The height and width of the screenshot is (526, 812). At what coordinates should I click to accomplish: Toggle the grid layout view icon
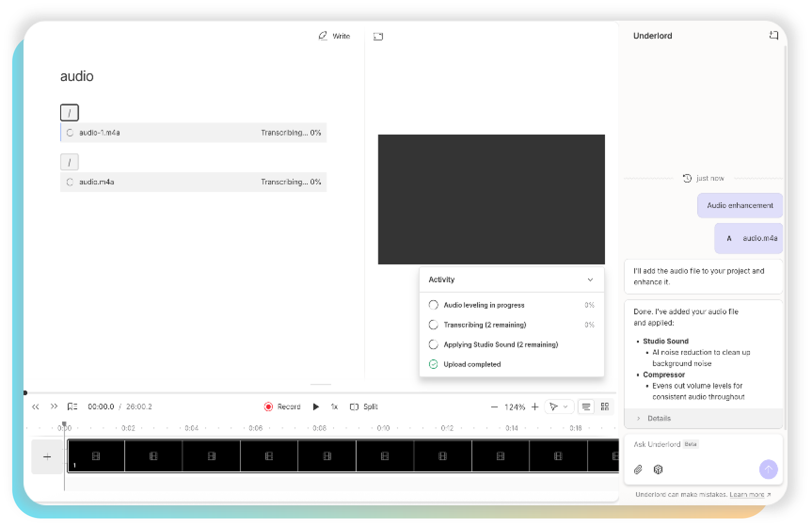pos(605,406)
